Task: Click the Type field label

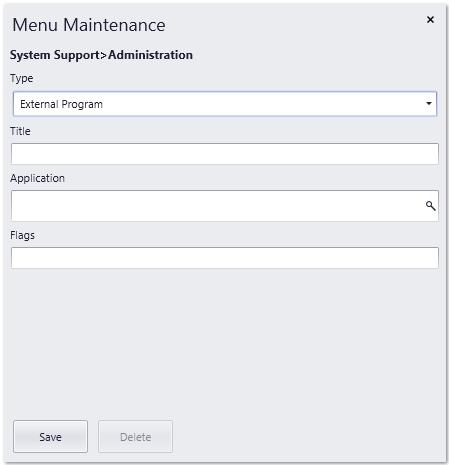Action: [22, 79]
